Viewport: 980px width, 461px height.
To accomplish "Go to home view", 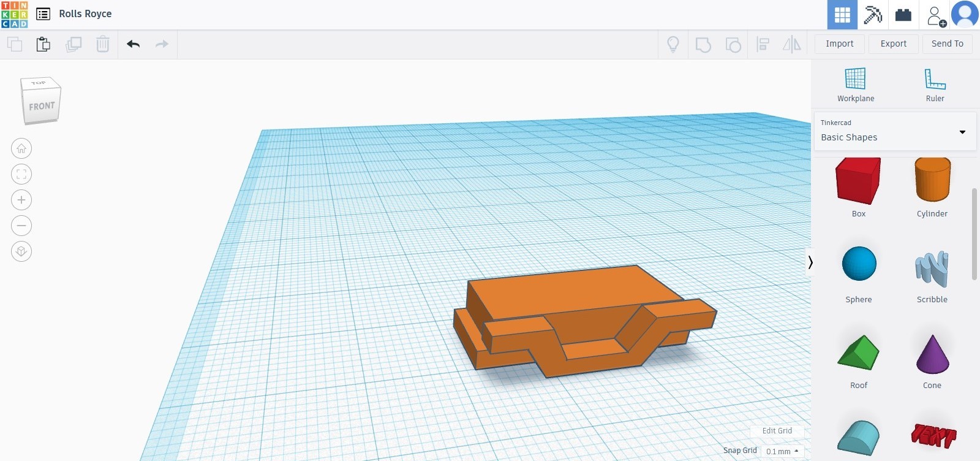I will tap(21, 148).
